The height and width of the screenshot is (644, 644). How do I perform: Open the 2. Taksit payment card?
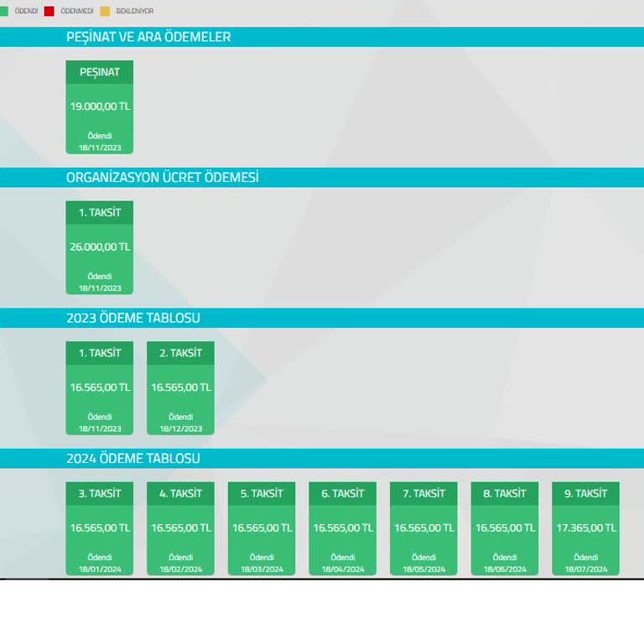coord(180,388)
